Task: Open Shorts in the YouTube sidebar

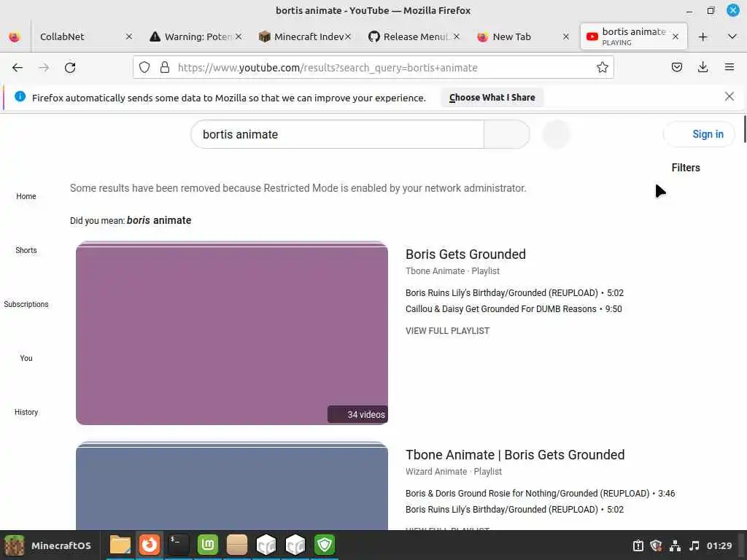Action: tap(26, 250)
